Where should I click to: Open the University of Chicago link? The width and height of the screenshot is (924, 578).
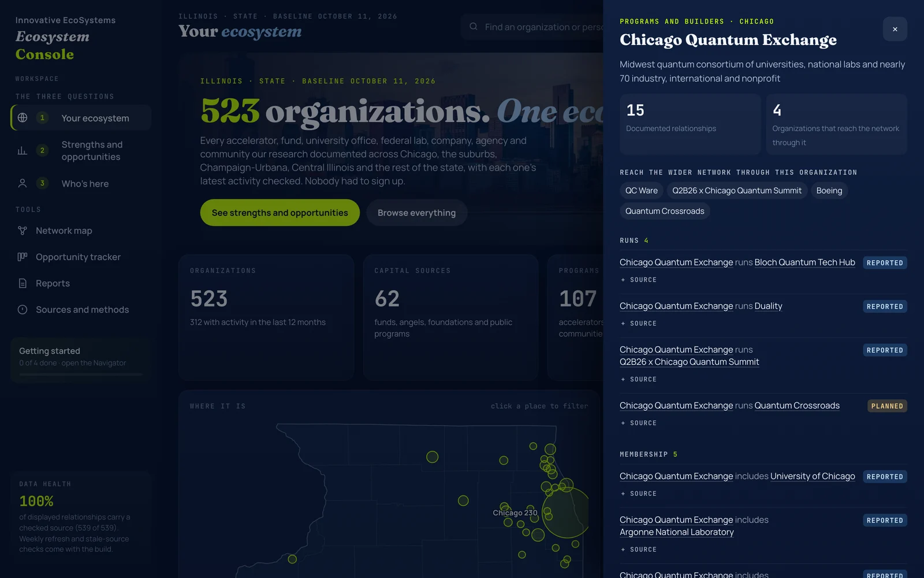813,476
